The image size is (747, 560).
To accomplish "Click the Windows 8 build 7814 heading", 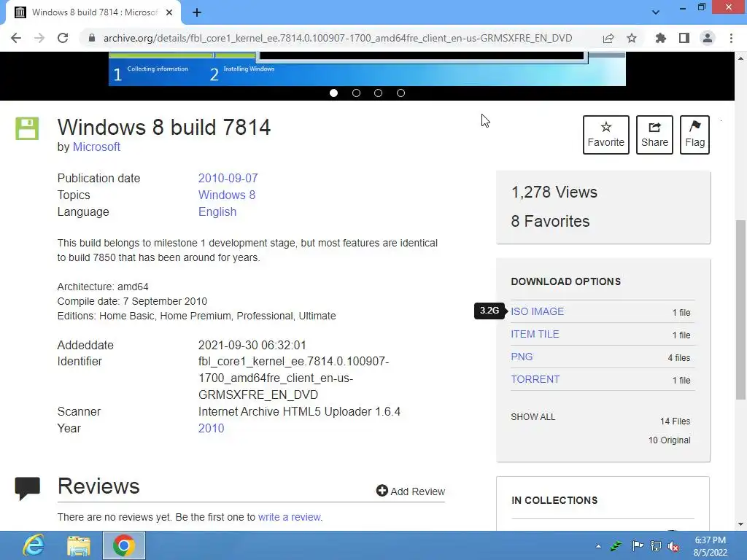I will 164,127.
